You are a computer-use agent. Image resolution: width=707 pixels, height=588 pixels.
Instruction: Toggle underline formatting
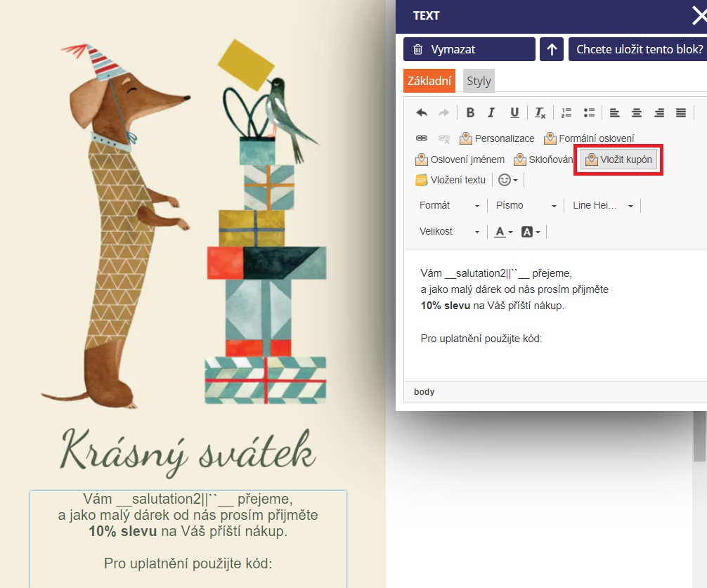point(514,112)
